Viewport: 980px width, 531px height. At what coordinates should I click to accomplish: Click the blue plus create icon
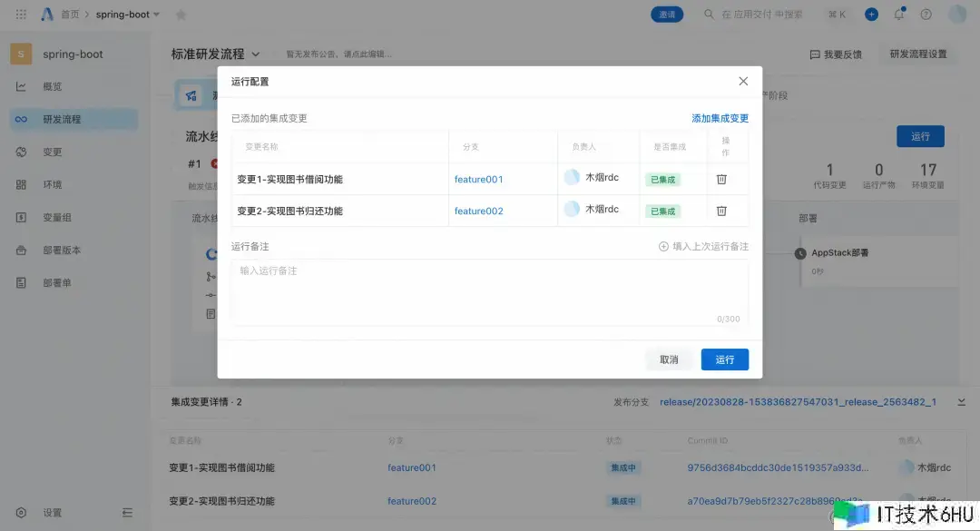871,15
